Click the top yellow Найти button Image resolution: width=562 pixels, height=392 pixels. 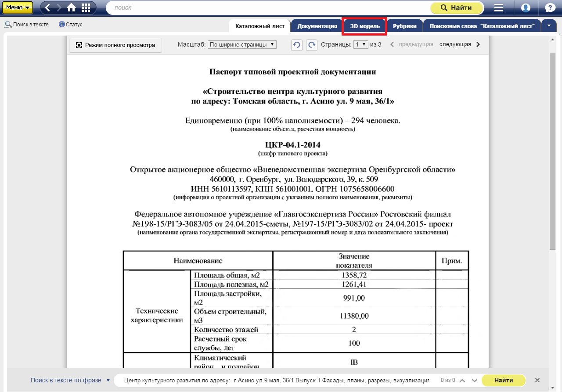(x=457, y=8)
